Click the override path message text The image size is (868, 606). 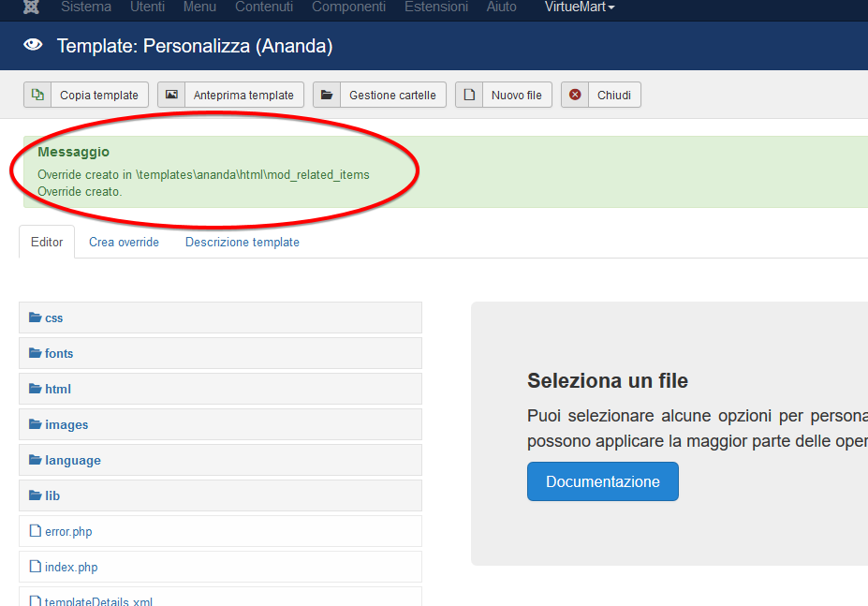(x=204, y=175)
